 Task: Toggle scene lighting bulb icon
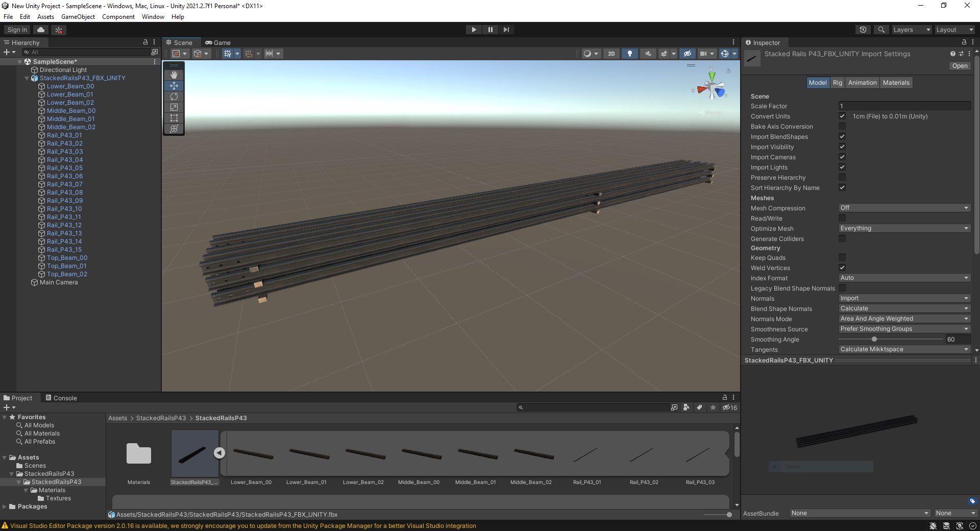point(630,54)
